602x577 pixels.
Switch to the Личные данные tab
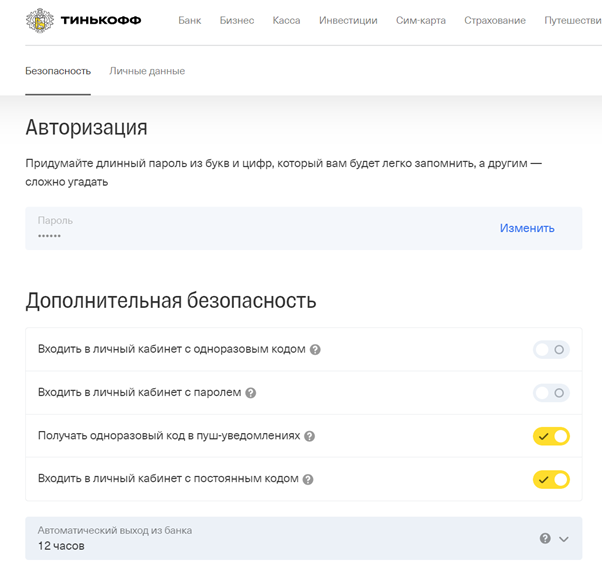tap(147, 71)
